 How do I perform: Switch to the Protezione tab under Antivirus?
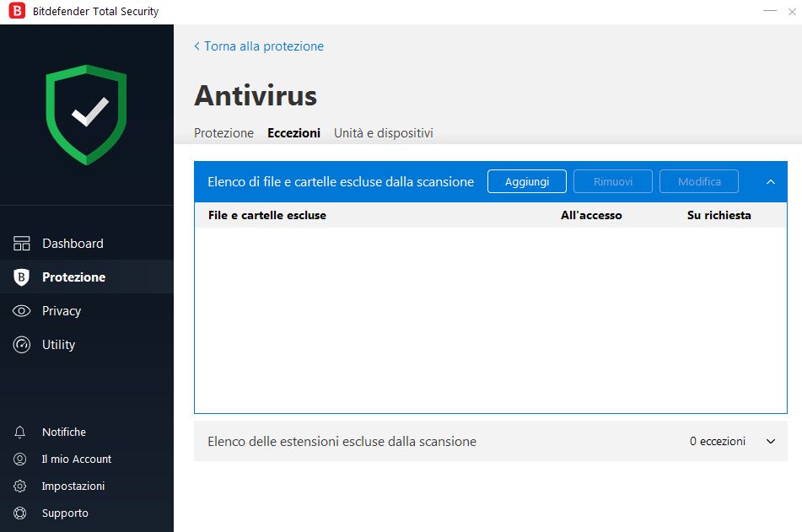[x=223, y=133]
